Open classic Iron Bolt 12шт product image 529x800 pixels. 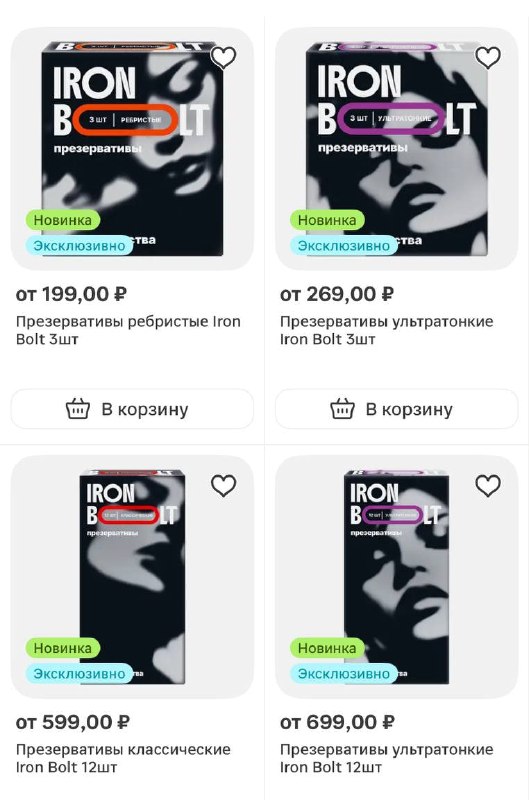[x=132, y=577]
